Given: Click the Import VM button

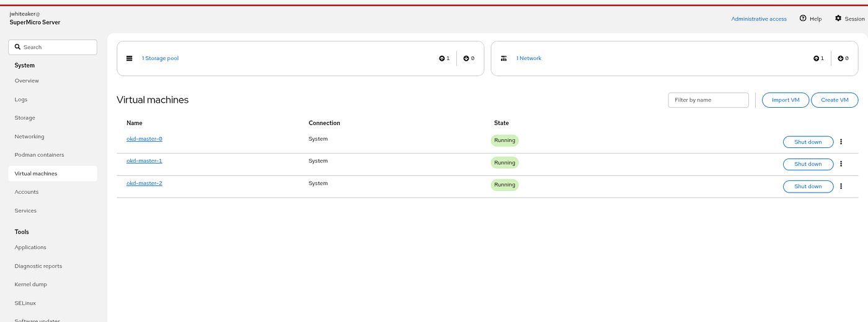Looking at the screenshot, I should (786, 100).
